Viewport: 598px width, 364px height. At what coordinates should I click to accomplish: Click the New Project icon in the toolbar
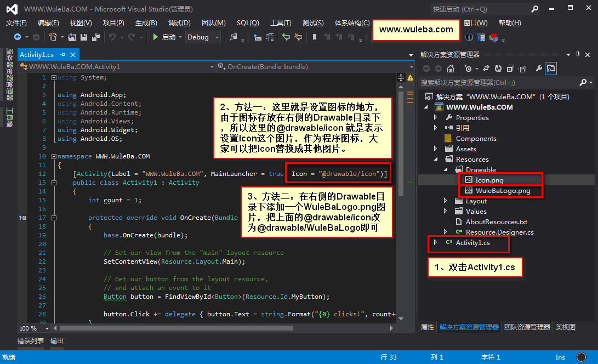[x=53, y=37]
